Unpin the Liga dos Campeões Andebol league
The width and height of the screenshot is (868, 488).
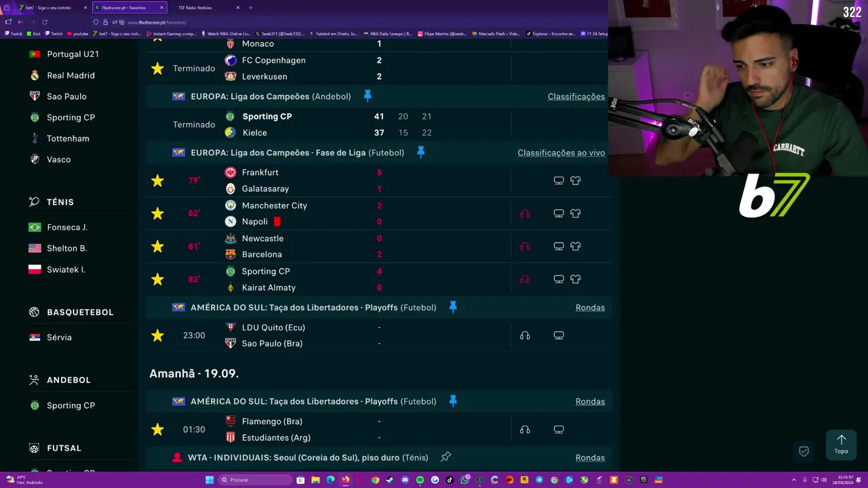point(368,96)
